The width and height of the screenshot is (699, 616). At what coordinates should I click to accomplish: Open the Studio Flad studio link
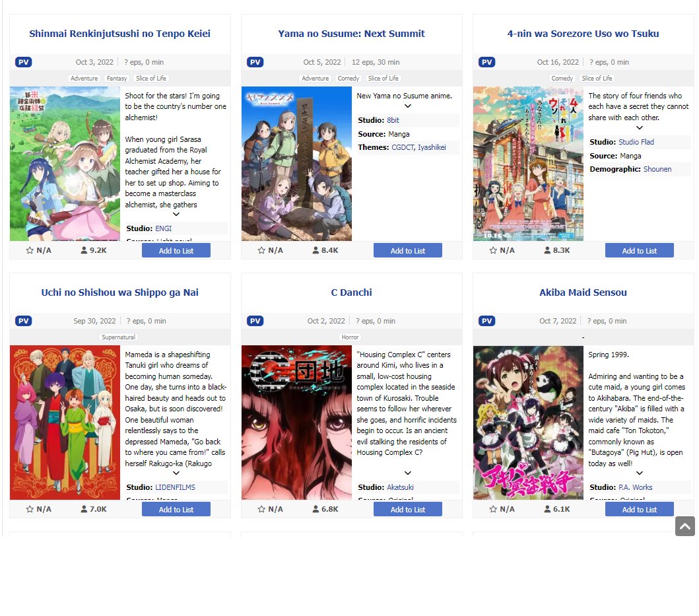[636, 142]
